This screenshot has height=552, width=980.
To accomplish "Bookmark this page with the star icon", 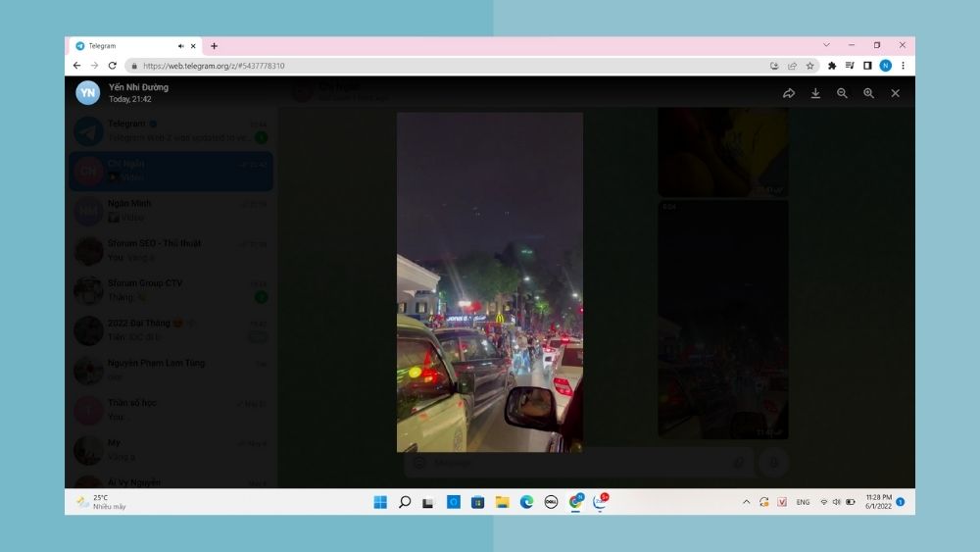I will [810, 66].
